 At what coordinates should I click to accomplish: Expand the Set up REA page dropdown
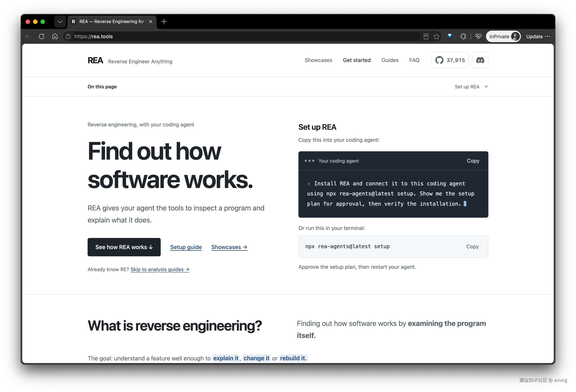(471, 87)
